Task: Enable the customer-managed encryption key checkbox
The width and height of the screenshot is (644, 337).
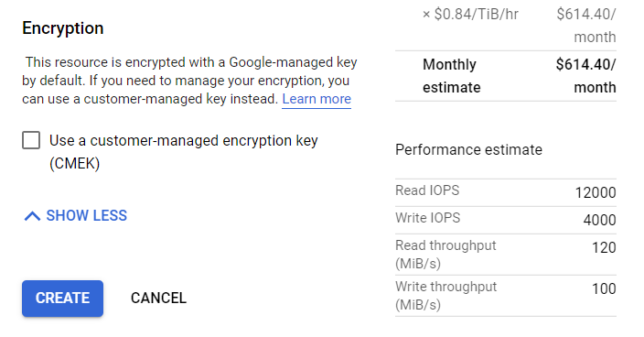Action: click(31, 140)
